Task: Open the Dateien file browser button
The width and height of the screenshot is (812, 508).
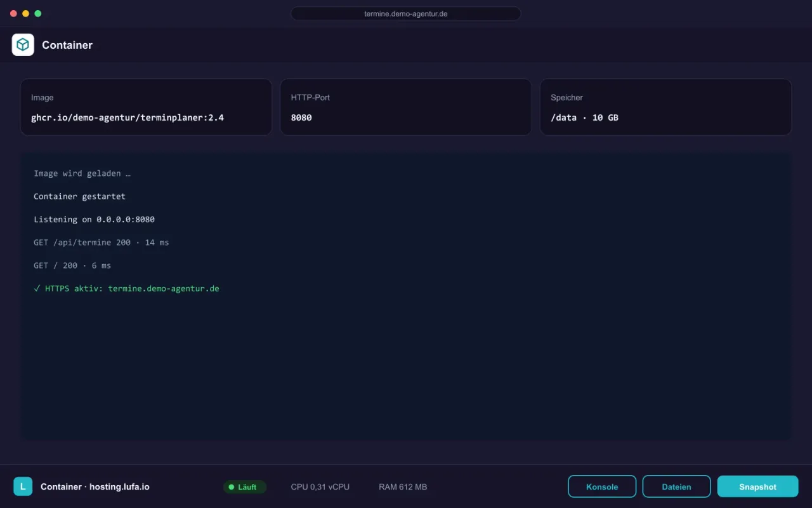Action: 676,486
